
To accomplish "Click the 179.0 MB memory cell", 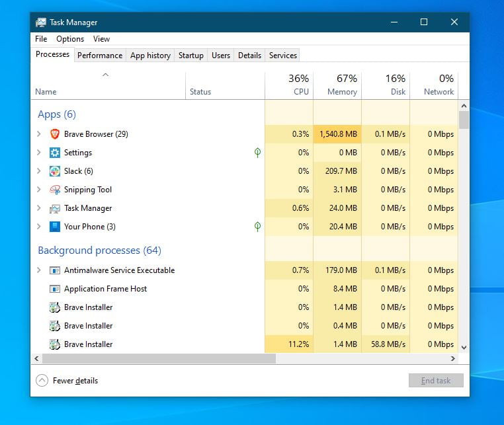I will click(337, 270).
